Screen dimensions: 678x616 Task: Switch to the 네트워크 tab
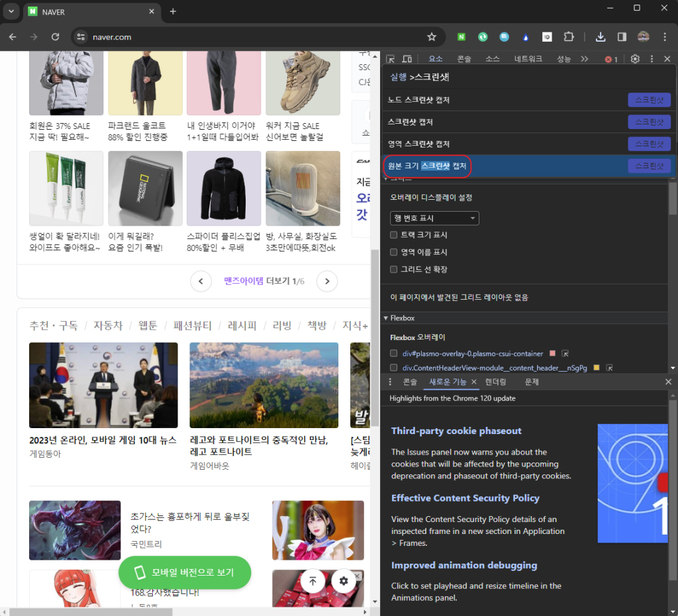coord(528,59)
